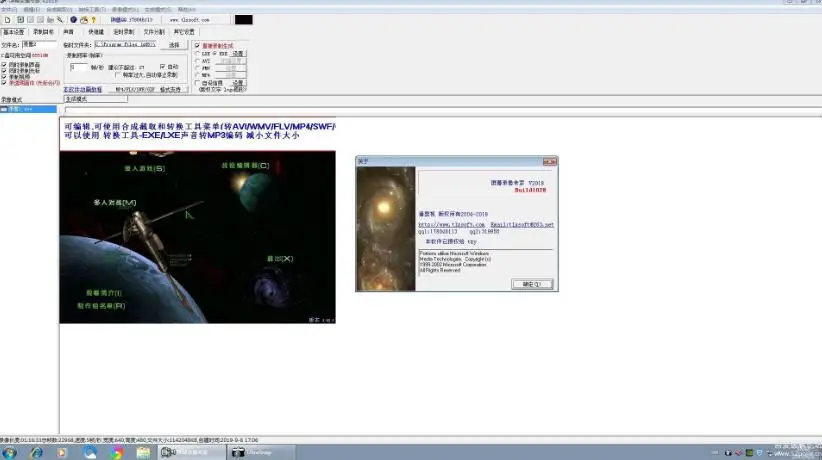Click the frame rate number field
Image resolution: width=822 pixels, height=460 pixels.
point(79,67)
